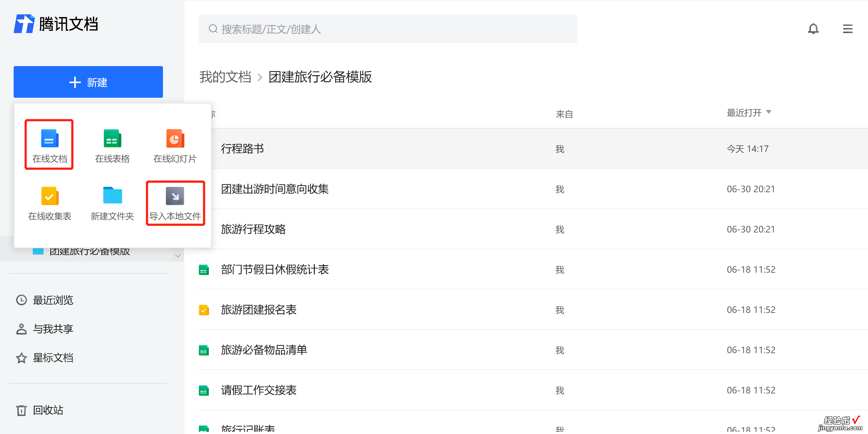The image size is (868, 434).
Task: Click the trash bin icon for 回收站
Action: [22, 410]
